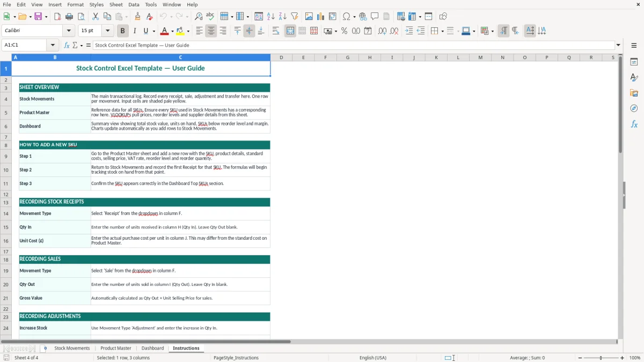Open the Select Function sigma dropdown
Screen dimensions: 644x362
tap(82, 45)
